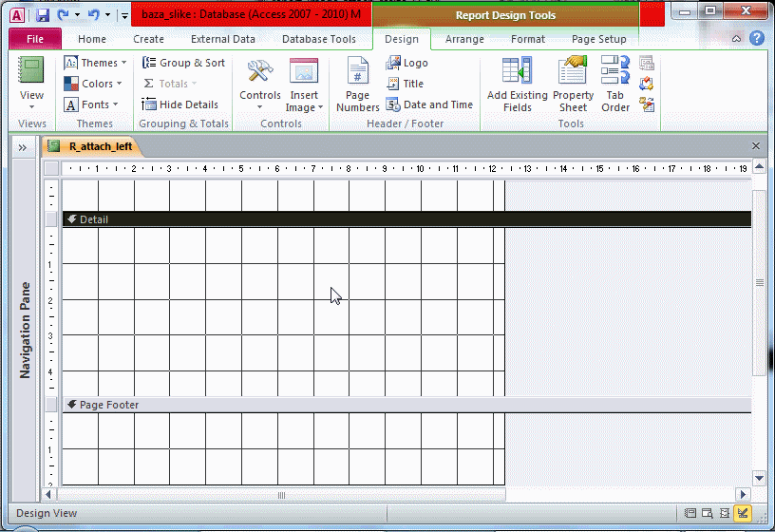This screenshot has width=775, height=532.
Task: Click the Group & Sort button
Action: (183, 63)
